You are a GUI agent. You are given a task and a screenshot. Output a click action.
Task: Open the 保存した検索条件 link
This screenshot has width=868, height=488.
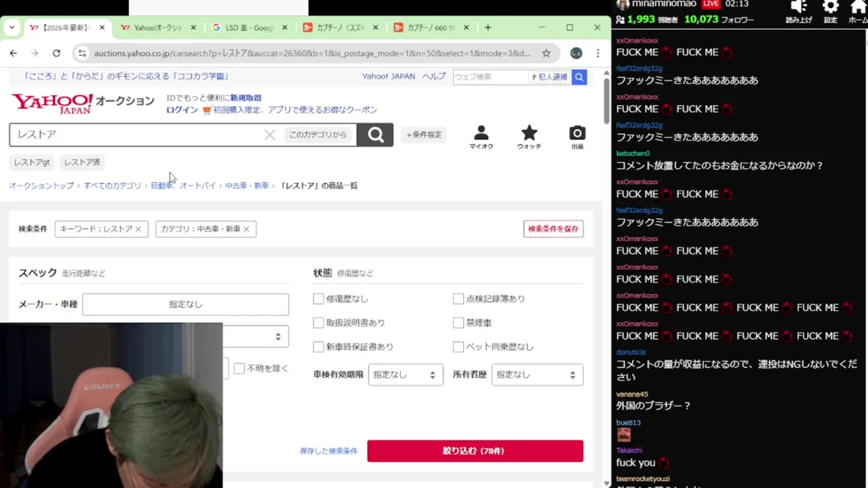point(329,451)
